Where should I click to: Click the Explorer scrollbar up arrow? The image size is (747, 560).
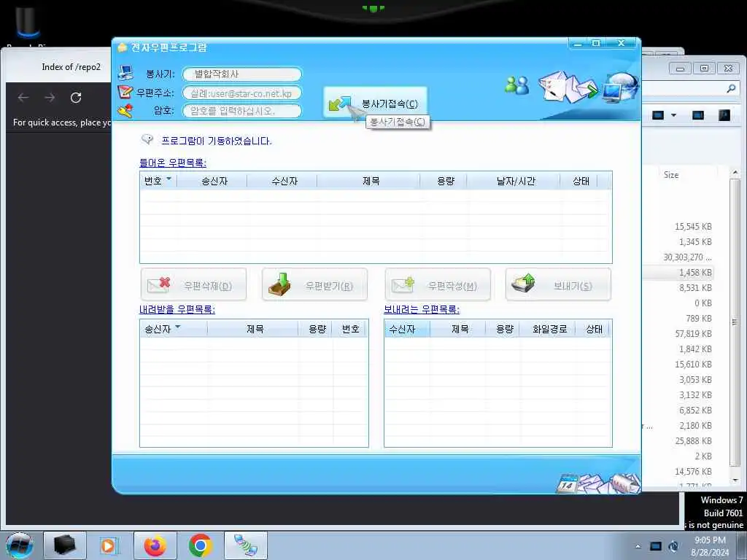click(x=735, y=172)
